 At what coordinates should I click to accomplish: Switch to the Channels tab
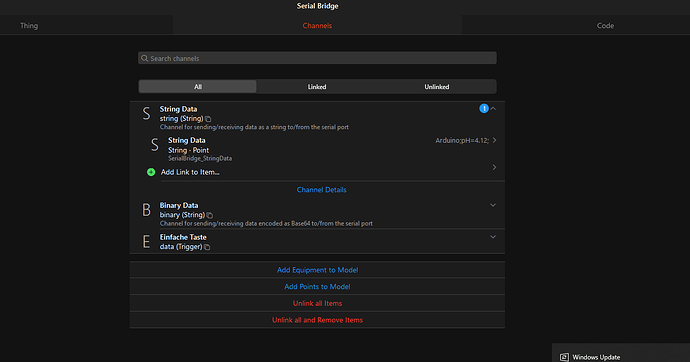click(317, 26)
